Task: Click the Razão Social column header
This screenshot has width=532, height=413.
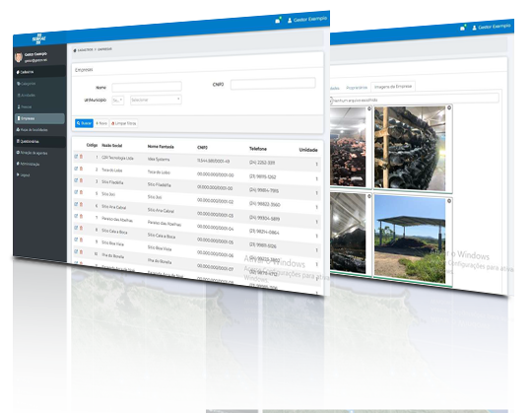Action: coord(112,146)
